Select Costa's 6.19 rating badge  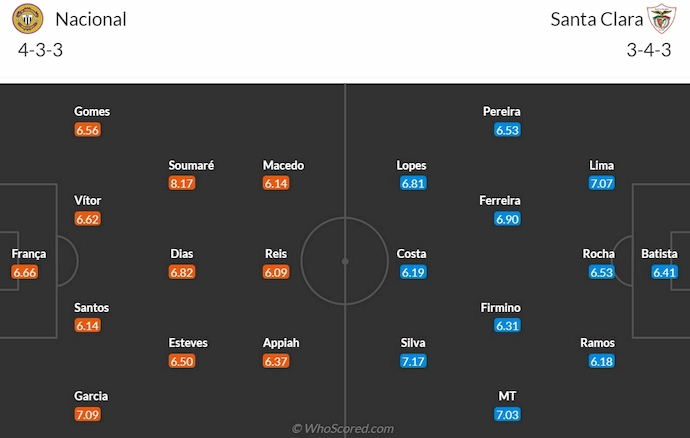[x=413, y=272]
